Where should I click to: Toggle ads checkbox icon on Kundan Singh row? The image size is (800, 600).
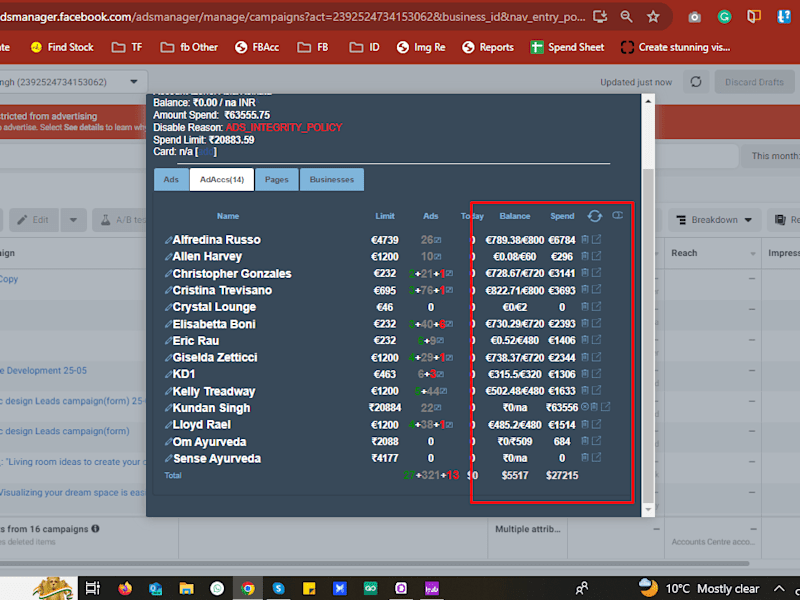click(x=438, y=408)
